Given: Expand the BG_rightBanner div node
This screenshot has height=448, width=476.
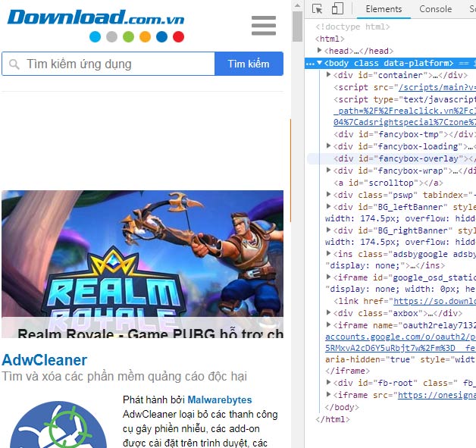Looking at the screenshot, I should [328, 230].
